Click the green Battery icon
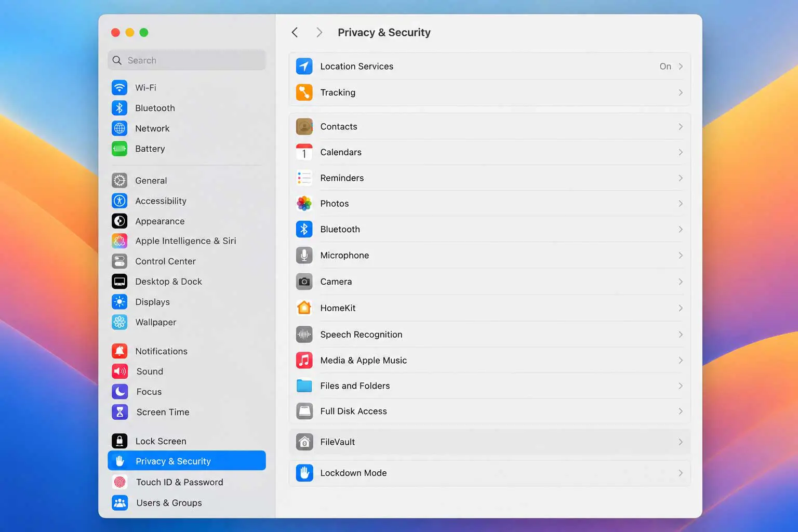Image resolution: width=798 pixels, height=532 pixels. coord(119,149)
